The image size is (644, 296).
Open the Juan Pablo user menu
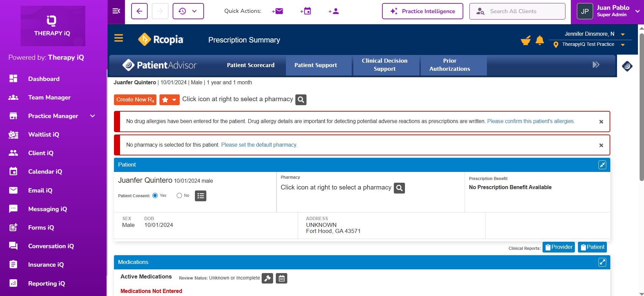coord(608,11)
